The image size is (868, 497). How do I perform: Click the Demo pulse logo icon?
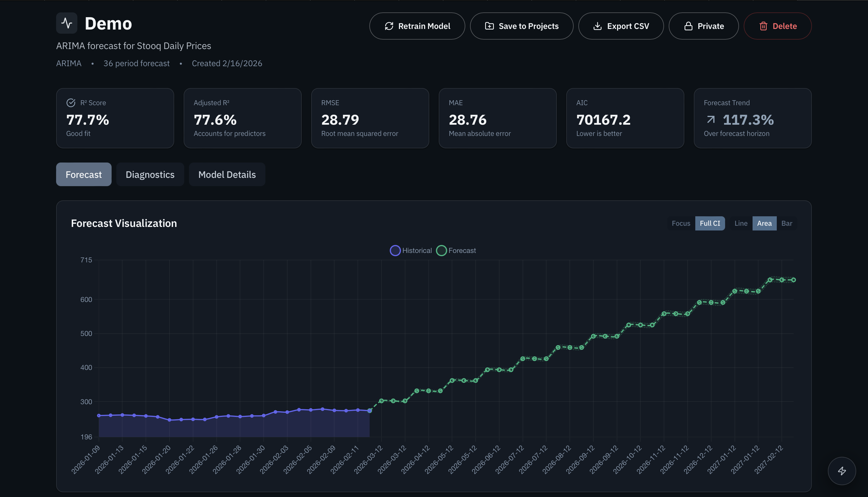66,23
